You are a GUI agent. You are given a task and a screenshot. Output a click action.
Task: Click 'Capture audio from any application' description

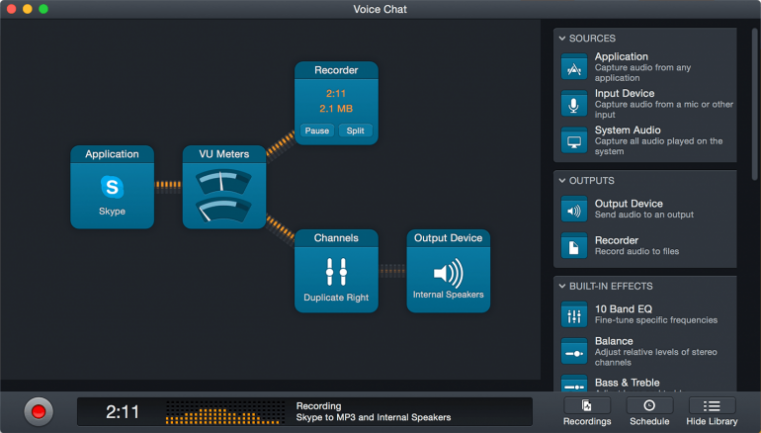tap(643, 73)
